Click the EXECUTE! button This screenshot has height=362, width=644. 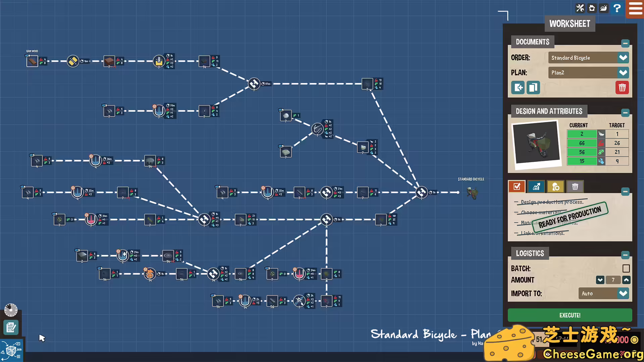[570, 315]
